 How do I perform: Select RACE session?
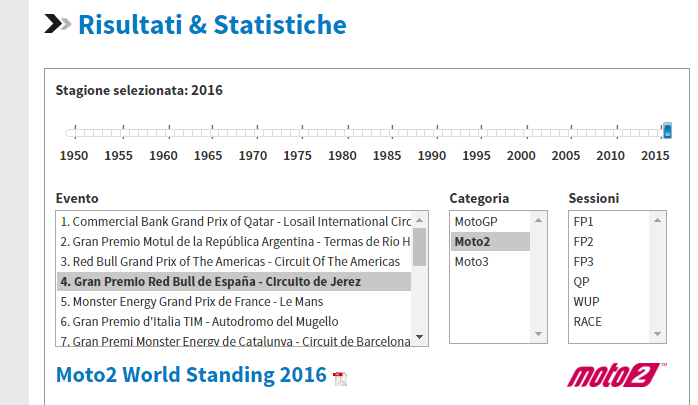click(609, 322)
